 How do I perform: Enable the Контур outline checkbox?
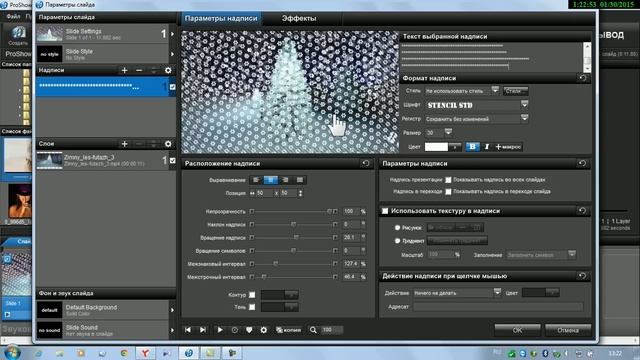(x=252, y=295)
